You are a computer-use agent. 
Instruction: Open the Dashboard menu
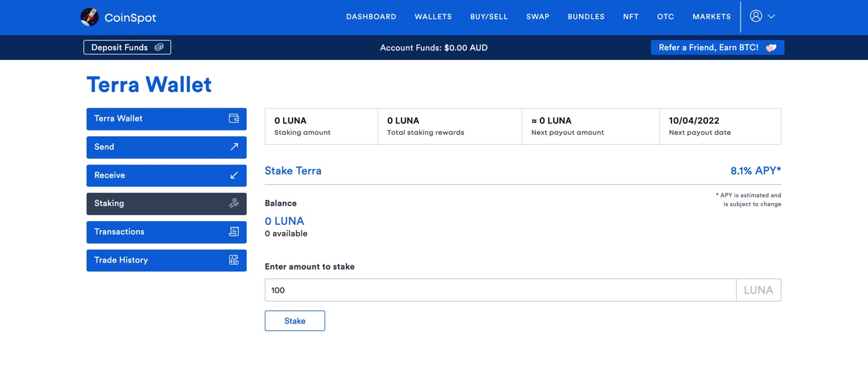tap(371, 17)
